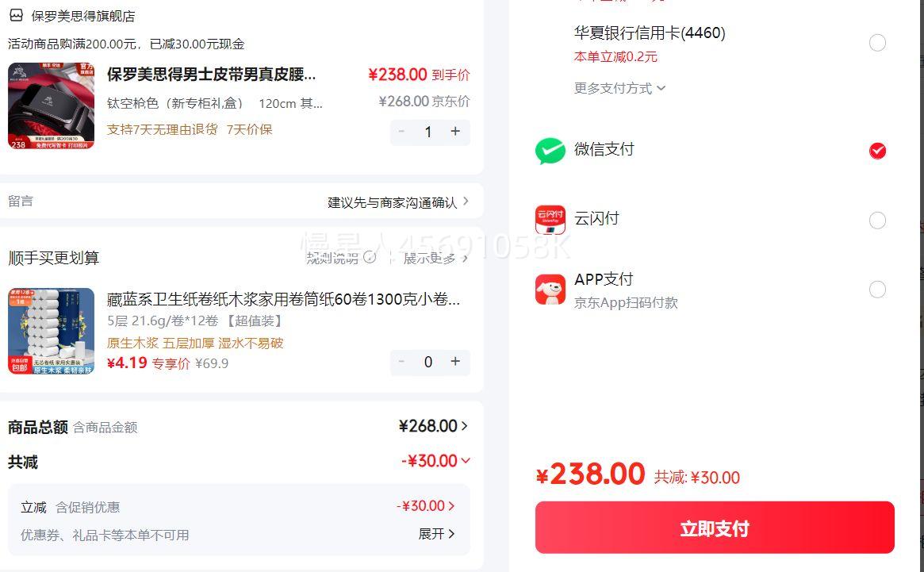Image resolution: width=924 pixels, height=572 pixels.
Task: Select 华夏银行信用卡(4460) radio button
Action: pos(877,43)
